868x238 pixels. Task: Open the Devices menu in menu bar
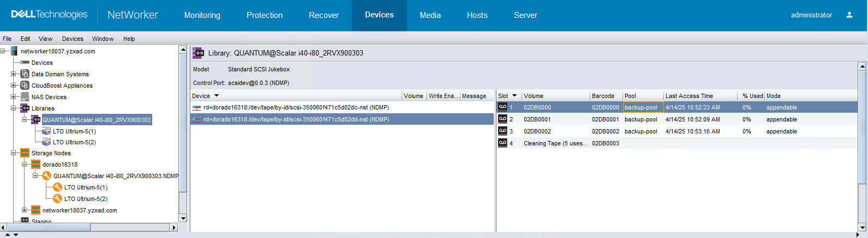point(73,39)
